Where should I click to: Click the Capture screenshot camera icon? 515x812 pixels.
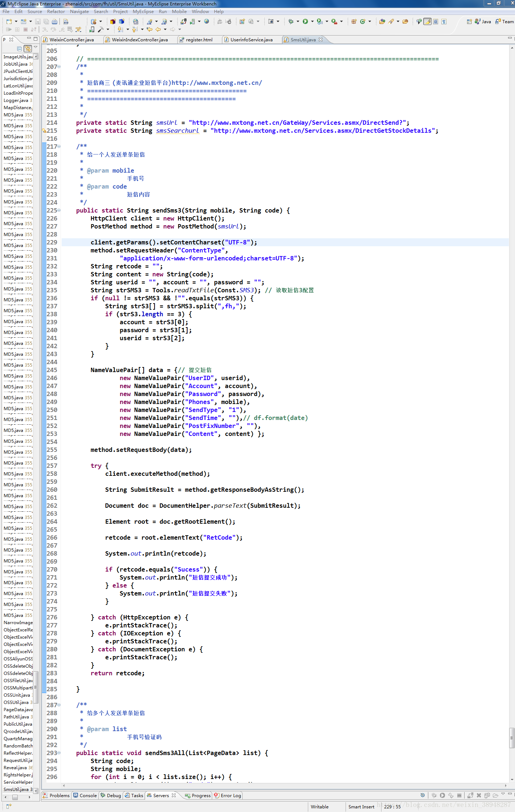pos(271,21)
